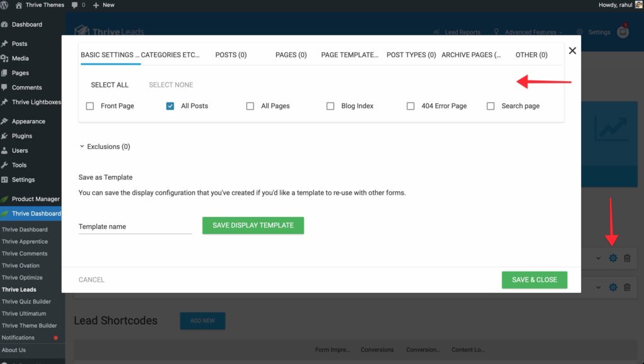Viewport: 644px width, 364px height.
Task: Tick the 404 Error Page checkbox
Action: point(411,106)
